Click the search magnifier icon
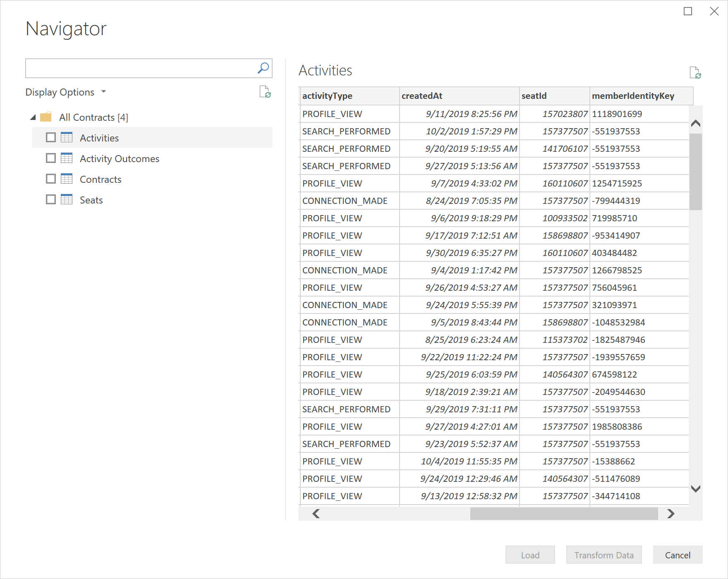 [263, 68]
